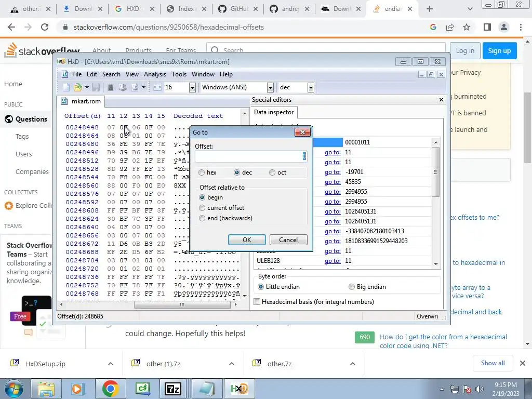Screen dimensions: 532x399
Task: Click the bytes-per-row arrows icon beside 16
Action: tap(157, 87)
